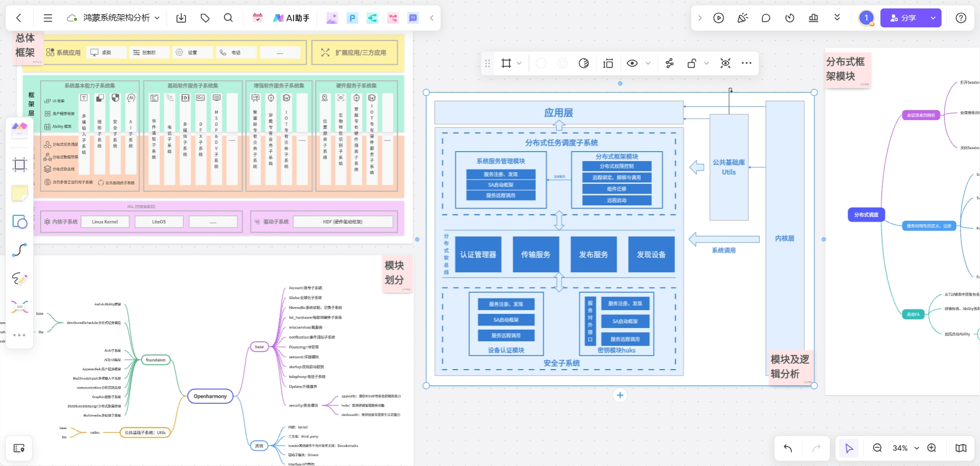Open the fill color circle swatch

(x=541, y=63)
